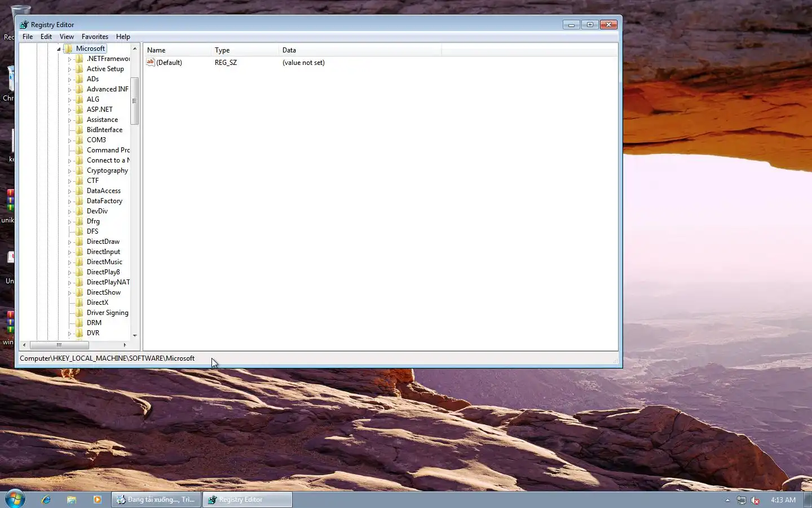Image resolution: width=812 pixels, height=508 pixels.
Task: Open the View menu
Action: 67,37
